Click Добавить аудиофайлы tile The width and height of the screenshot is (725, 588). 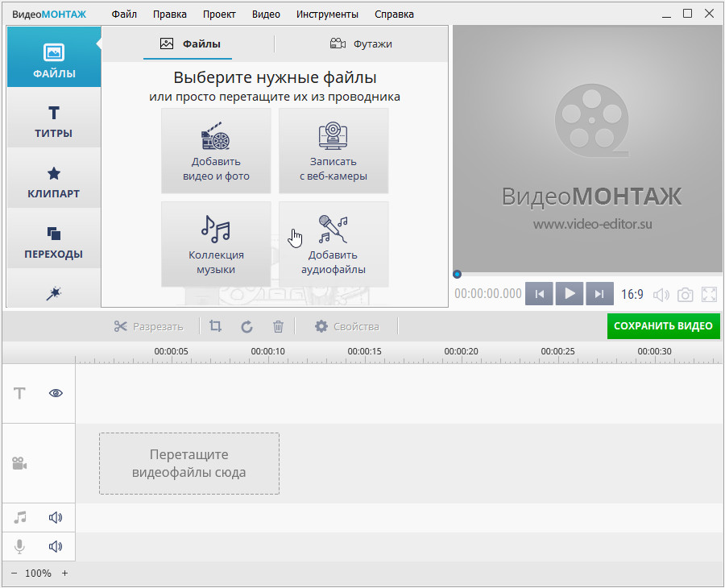[333, 244]
